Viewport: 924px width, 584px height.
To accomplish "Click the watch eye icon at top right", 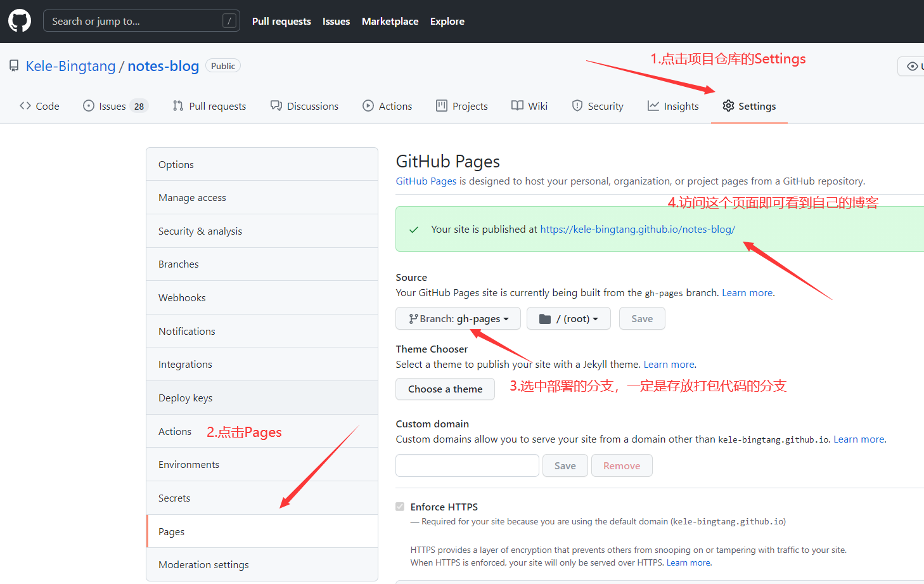I will [x=913, y=66].
